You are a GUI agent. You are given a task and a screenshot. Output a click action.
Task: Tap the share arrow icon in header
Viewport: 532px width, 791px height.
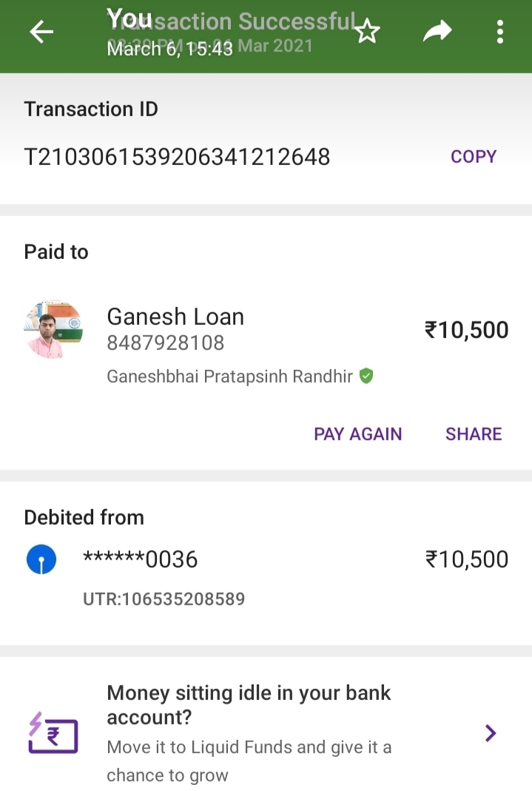coord(437,31)
